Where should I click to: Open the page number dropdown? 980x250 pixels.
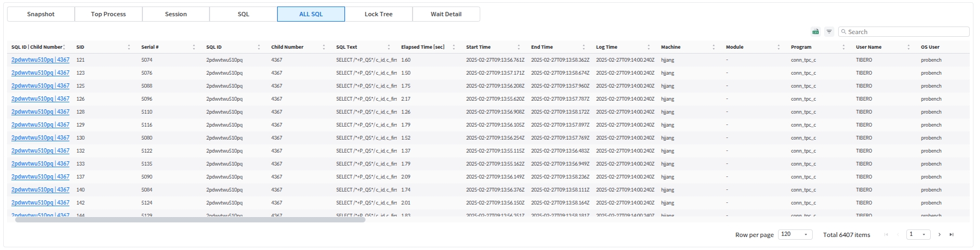(x=919, y=234)
